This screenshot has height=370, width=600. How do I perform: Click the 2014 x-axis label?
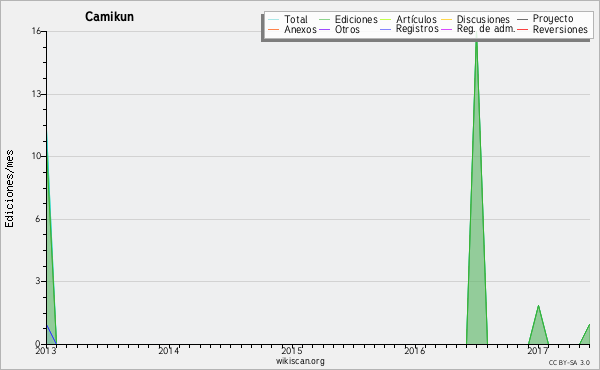(169, 351)
